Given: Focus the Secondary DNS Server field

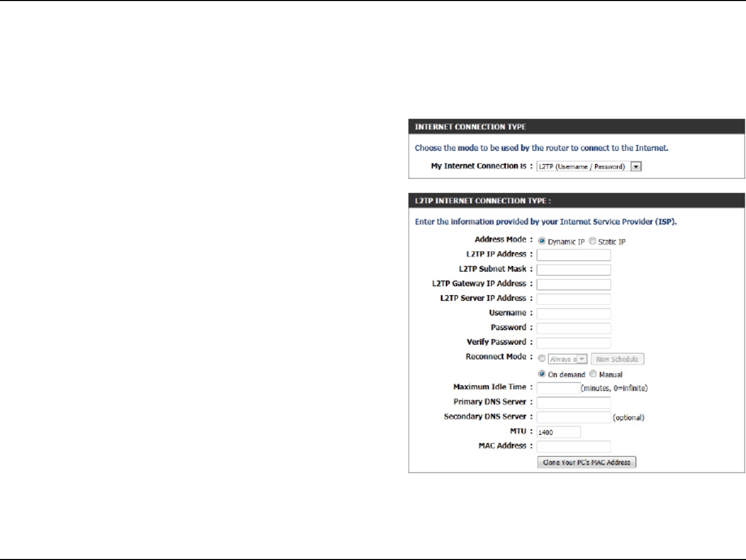Looking at the screenshot, I should pyautogui.click(x=573, y=417).
